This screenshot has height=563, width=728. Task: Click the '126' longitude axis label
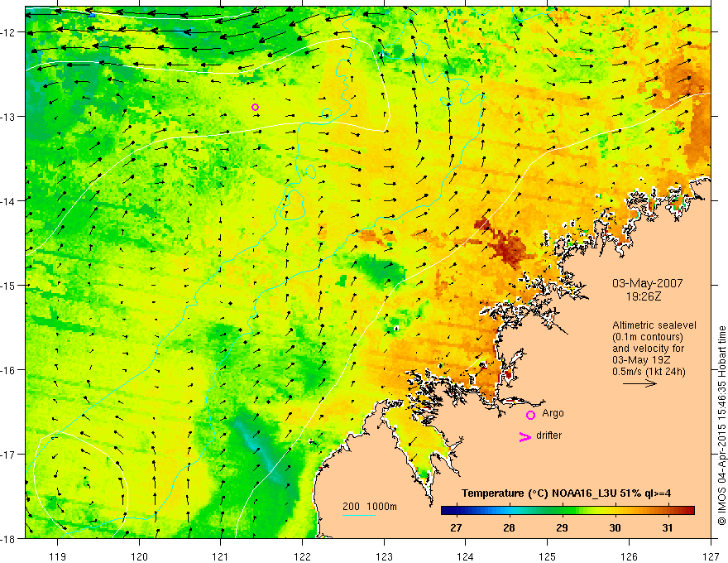click(629, 556)
